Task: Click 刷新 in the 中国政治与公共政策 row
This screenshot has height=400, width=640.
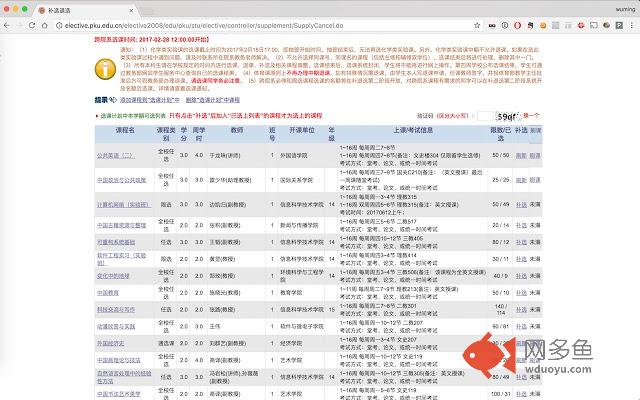Action: click(x=521, y=180)
